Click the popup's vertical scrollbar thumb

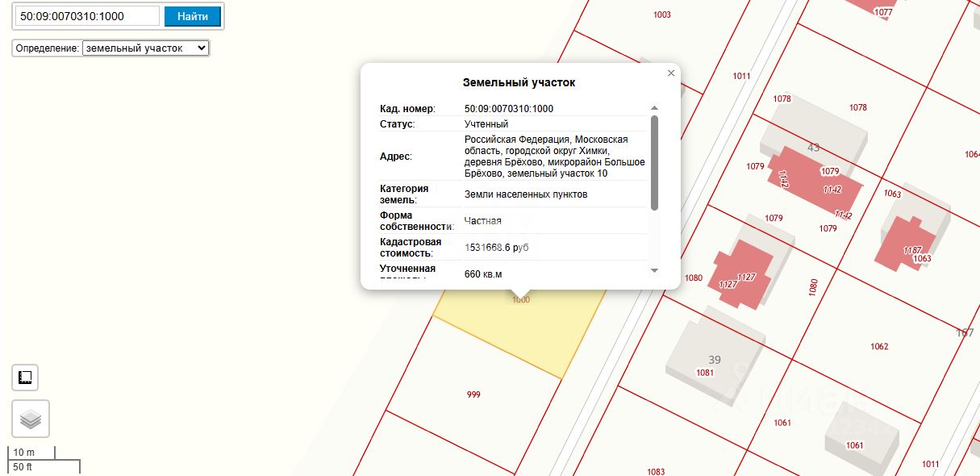pos(654,161)
